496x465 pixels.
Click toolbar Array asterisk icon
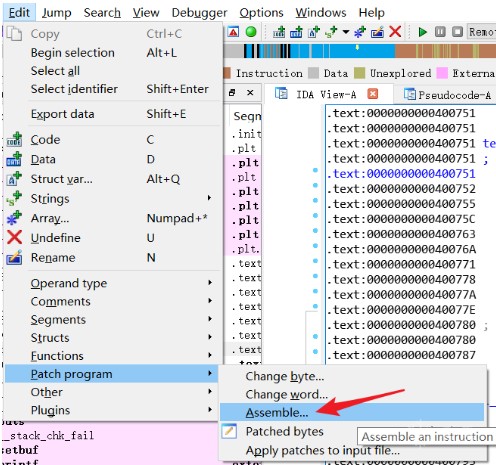coord(360,32)
